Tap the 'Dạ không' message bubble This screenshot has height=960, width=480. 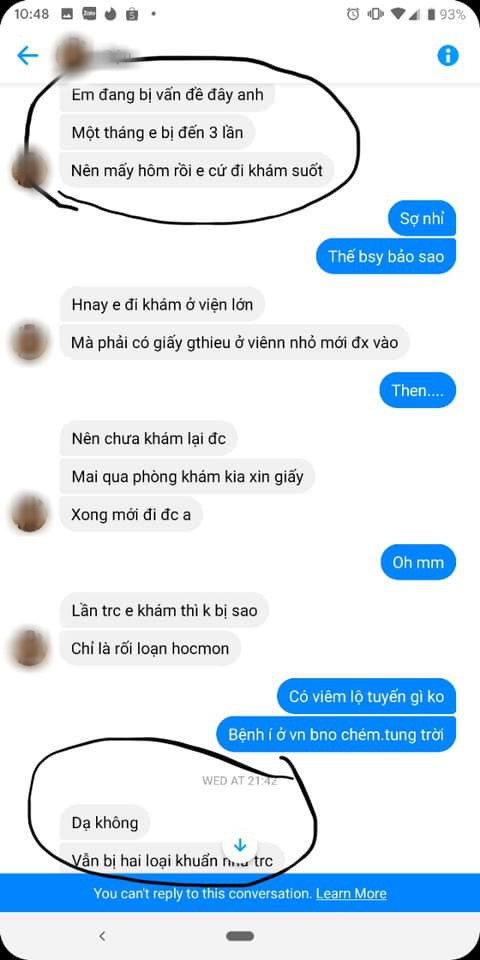[x=105, y=822]
